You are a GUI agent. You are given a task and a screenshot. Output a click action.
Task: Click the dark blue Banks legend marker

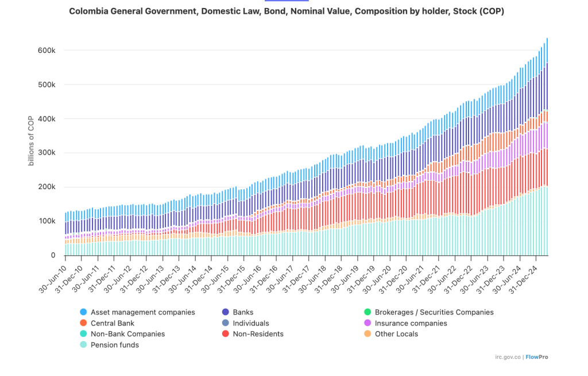tap(226, 312)
